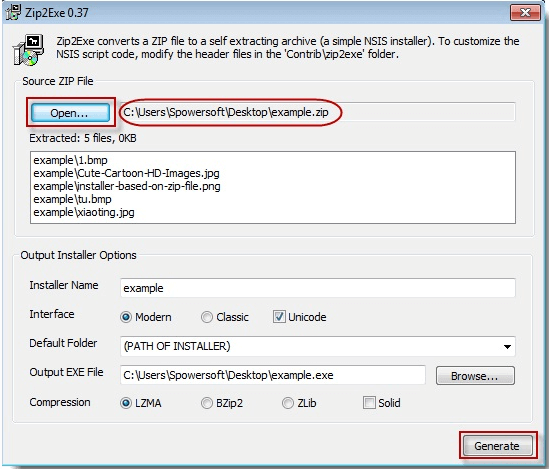This screenshot has height=469, width=549.
Task: Close the Zip2Exe window
Action: tap(525, 13)
